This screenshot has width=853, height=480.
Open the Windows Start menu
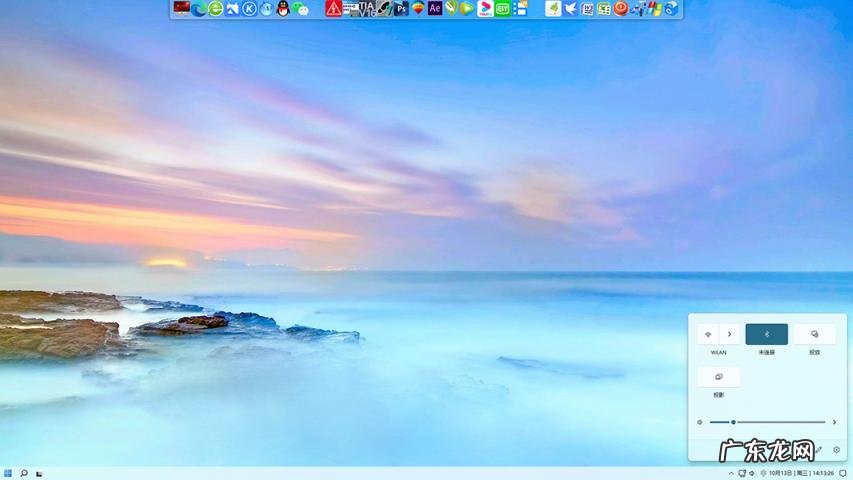pyautogui.click(x=8, y=473)
